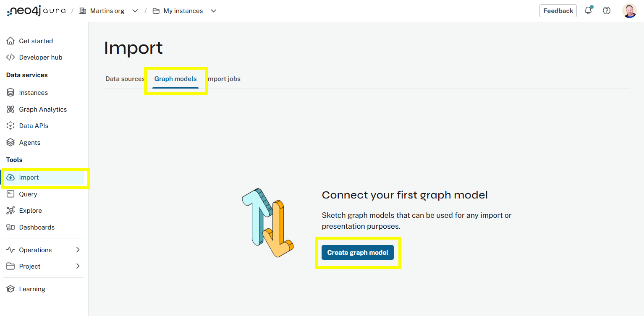Open the help menu

click(607, 10)
